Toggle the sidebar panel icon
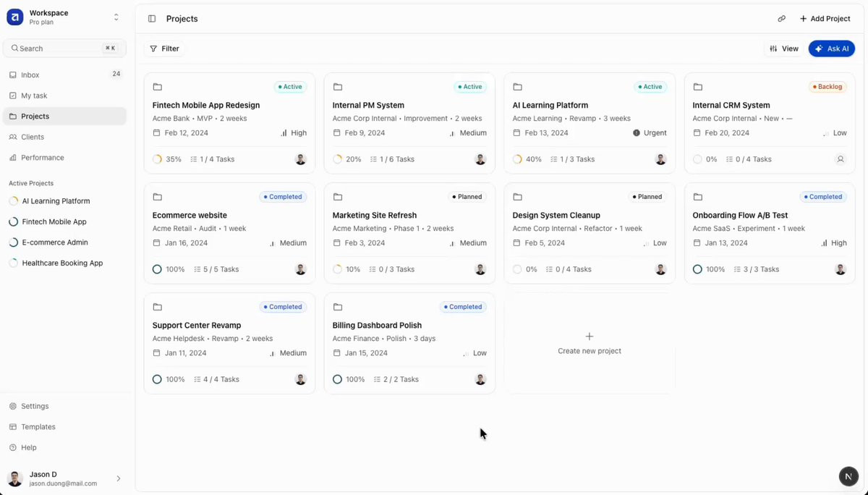868x495 pixels. point(152,19)
